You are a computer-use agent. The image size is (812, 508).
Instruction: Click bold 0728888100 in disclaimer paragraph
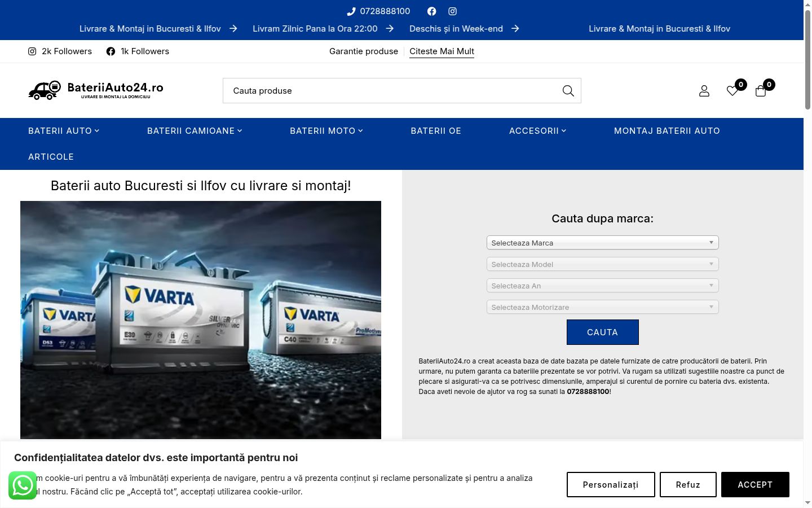click(588, 392)
